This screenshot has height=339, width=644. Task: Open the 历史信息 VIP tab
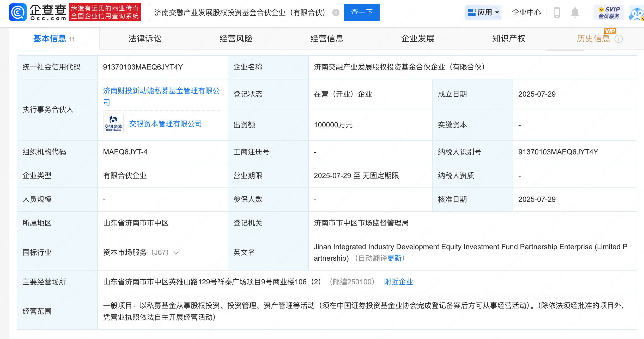(593, 39)
